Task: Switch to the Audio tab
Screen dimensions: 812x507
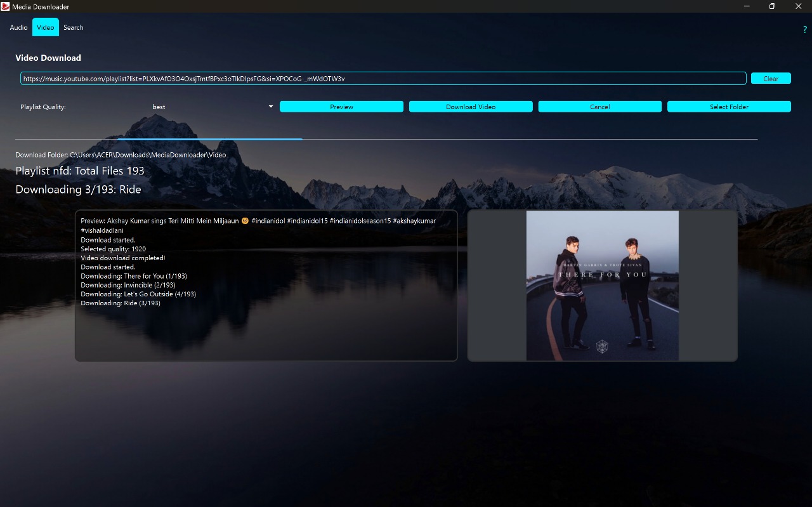Action: [x=18, y=27]
